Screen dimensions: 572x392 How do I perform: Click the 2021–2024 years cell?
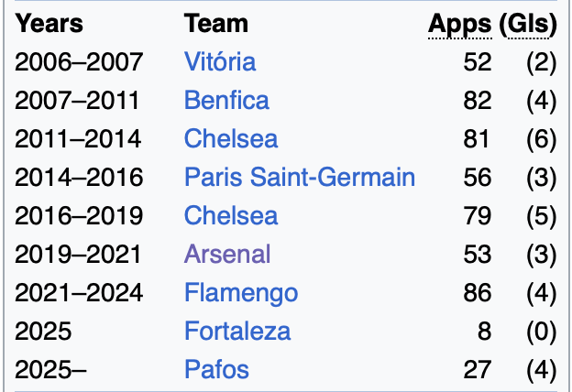coord(79,293)
